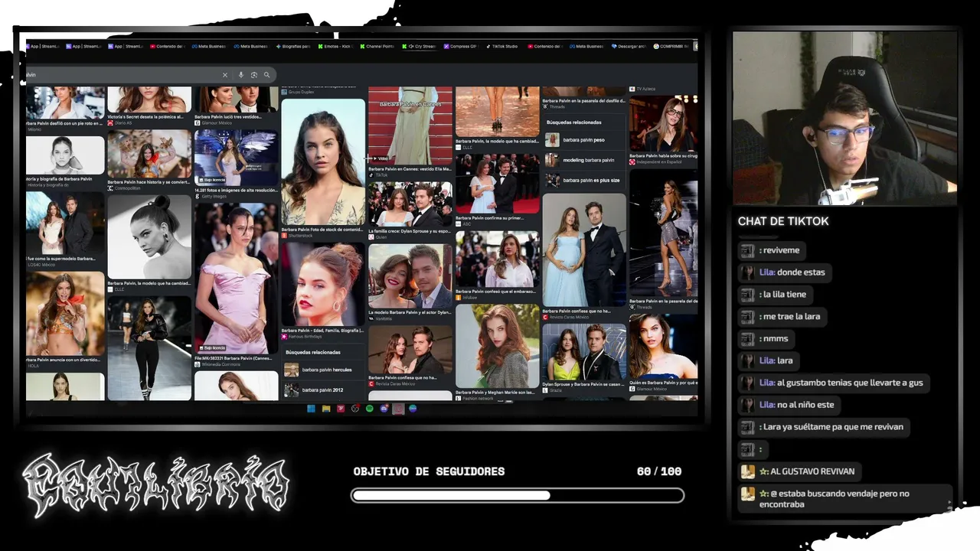
Task: Start voice search with the microphone icon
Action: click(241, 75)
